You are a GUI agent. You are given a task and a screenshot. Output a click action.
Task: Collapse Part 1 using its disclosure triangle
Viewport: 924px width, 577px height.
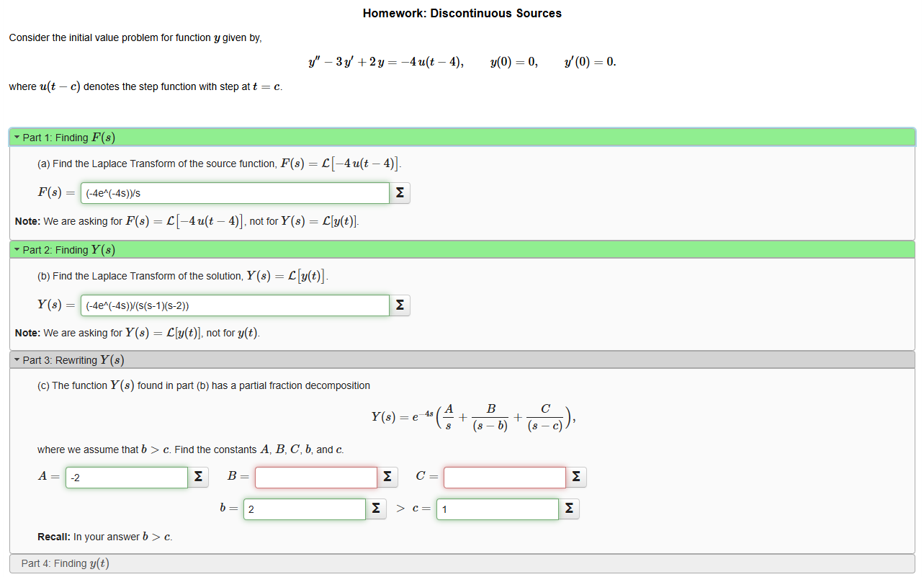click(x=16, y=137)
